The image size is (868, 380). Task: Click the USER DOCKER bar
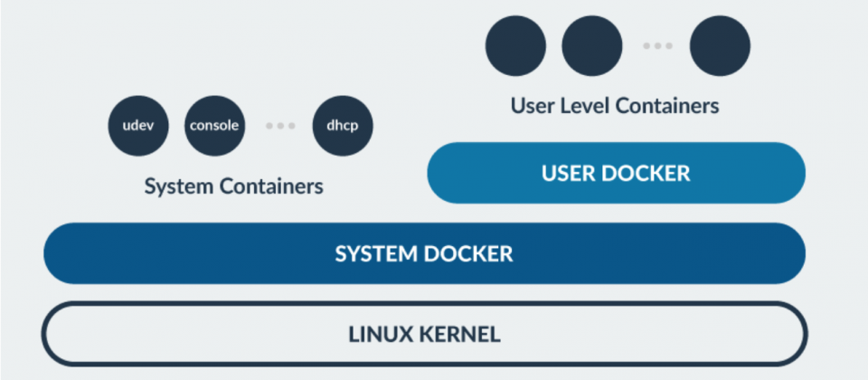pos(616,173)
